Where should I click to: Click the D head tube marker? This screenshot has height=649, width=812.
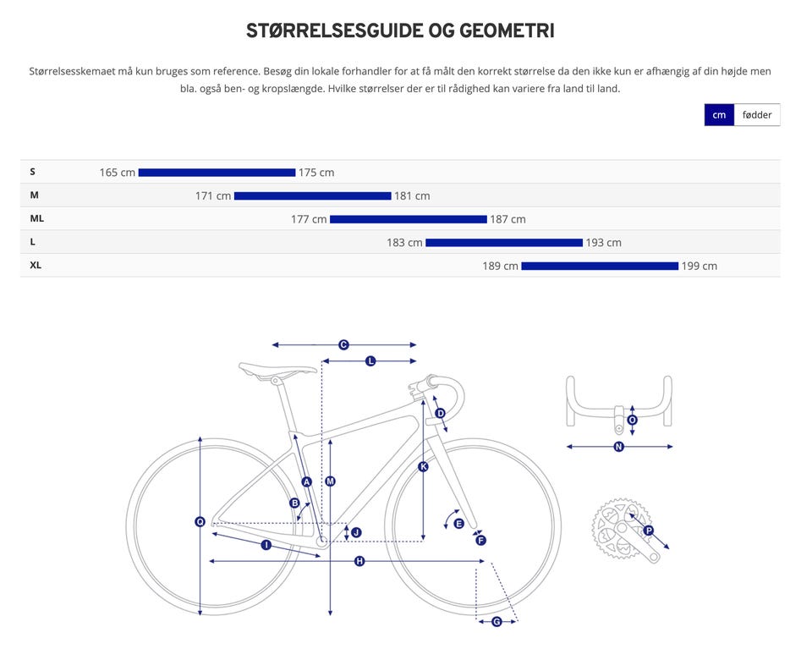tap(440, 413)
